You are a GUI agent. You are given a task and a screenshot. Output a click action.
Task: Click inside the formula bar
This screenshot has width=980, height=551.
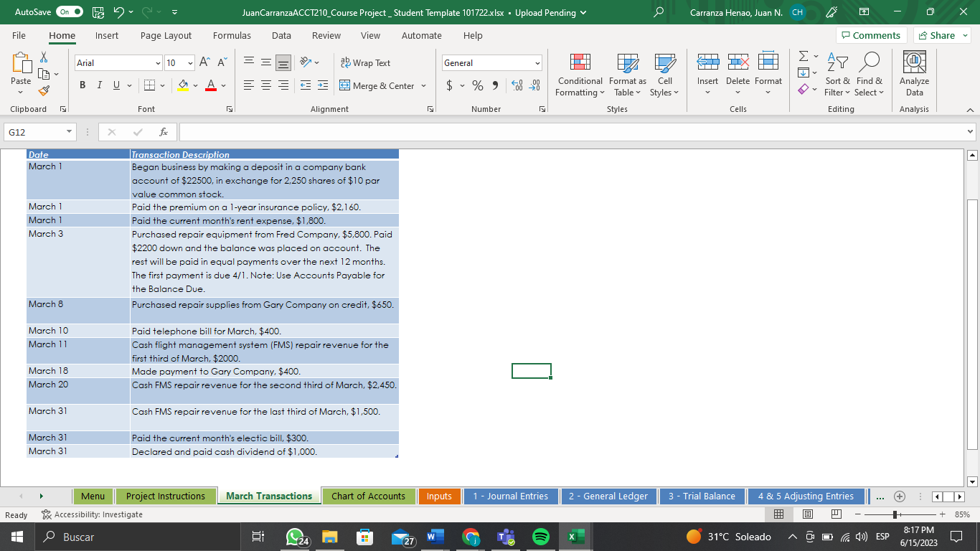pyautogui.click(x=502, y=131)
